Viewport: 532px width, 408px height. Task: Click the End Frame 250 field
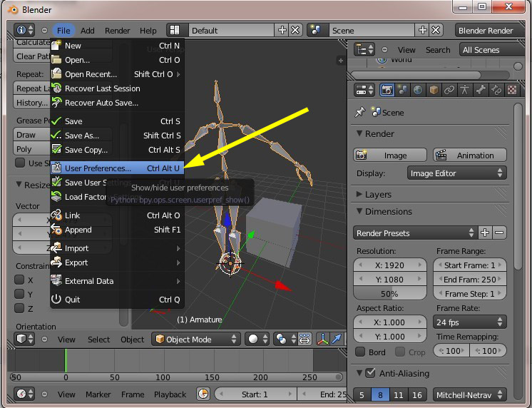click(469, 280)
